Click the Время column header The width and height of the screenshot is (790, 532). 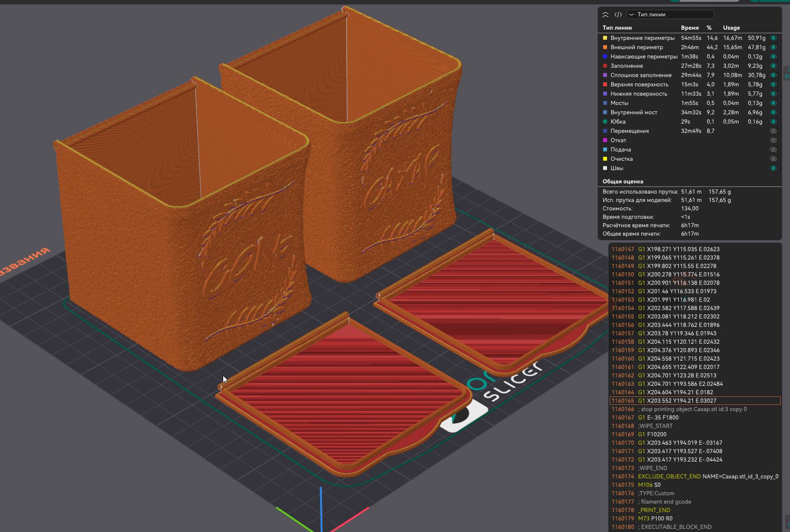coord(690,28)
